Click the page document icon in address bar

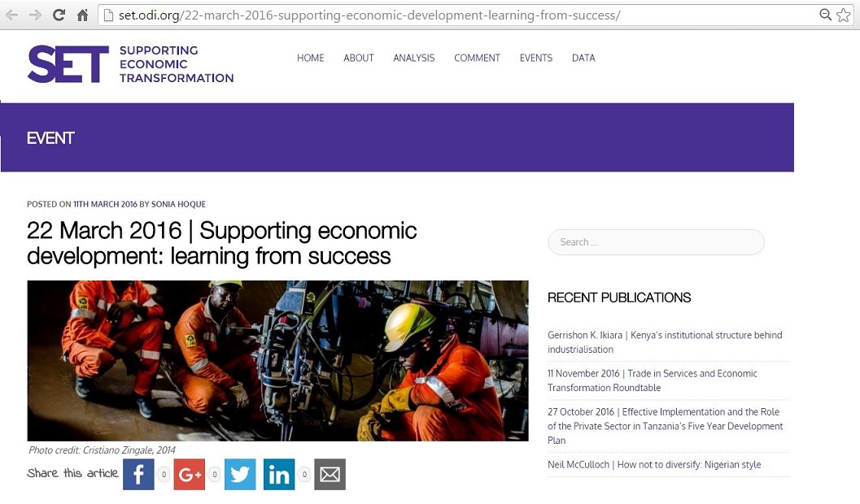[x=108, y=15]
